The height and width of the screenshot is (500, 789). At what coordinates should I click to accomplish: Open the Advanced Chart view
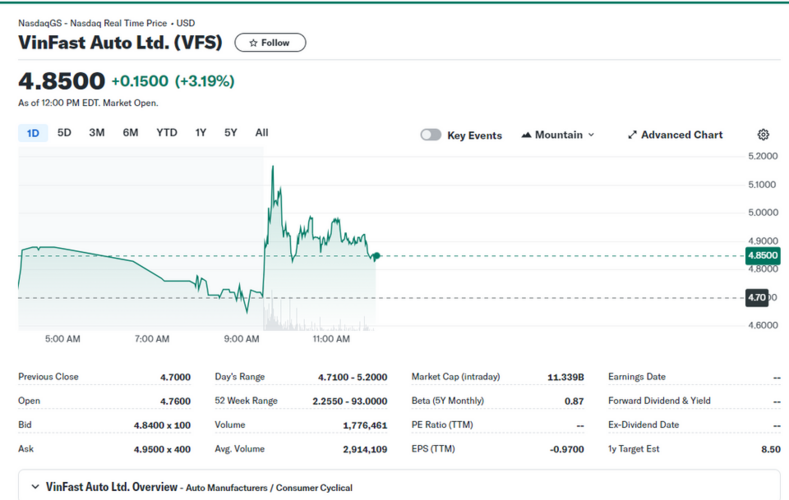point(675,135)
